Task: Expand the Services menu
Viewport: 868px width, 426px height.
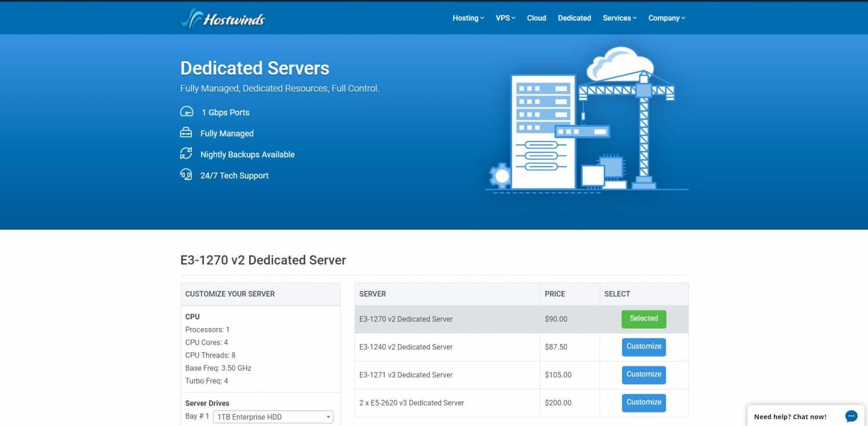Action: [620, 18]
